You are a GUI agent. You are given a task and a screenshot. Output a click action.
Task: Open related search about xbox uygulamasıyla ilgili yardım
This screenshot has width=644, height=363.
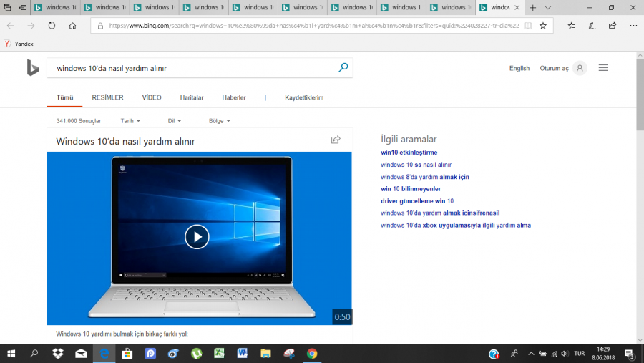pyautogui.click(x=456, y=226)
